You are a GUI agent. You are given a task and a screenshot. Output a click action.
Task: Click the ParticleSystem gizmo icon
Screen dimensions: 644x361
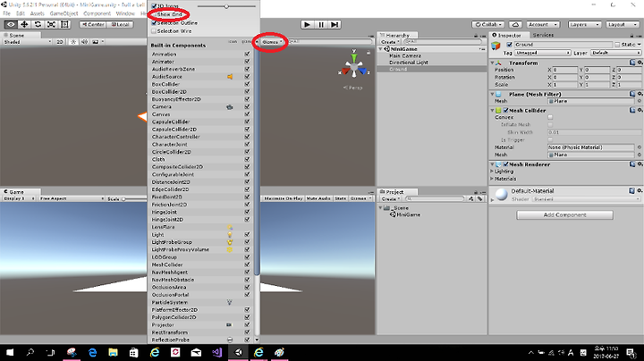tap(230, 302)
